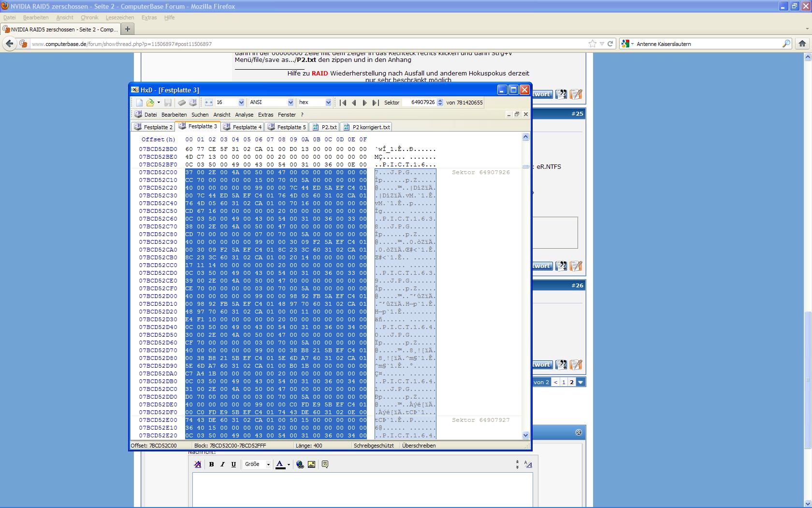Click offset row 07BCD52C00 in HxD
The image size is (812, 508).
pos(158,172)
